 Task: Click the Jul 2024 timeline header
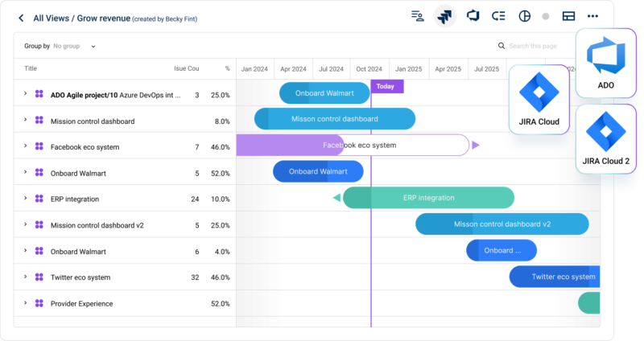[x=331, y=69]
